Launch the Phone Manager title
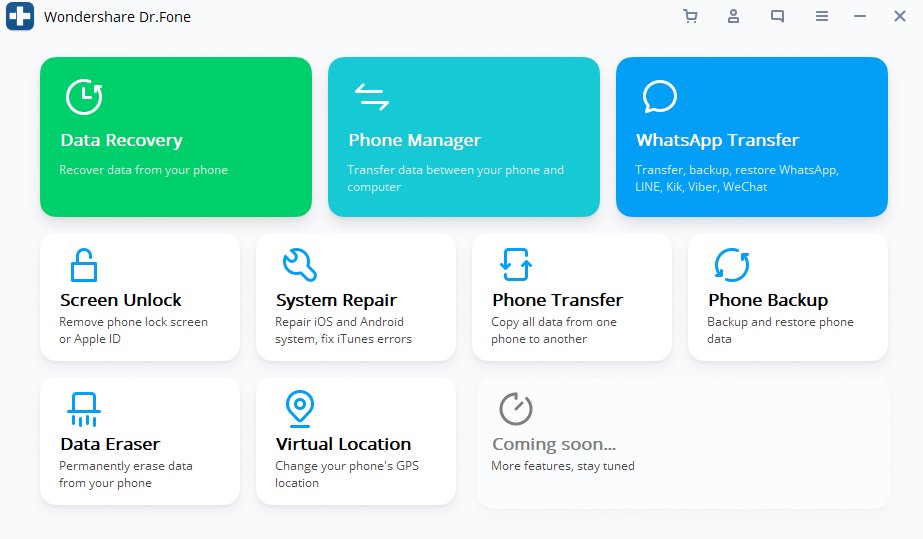The width and height of the screenshot is (923, 539). [414, 140]
